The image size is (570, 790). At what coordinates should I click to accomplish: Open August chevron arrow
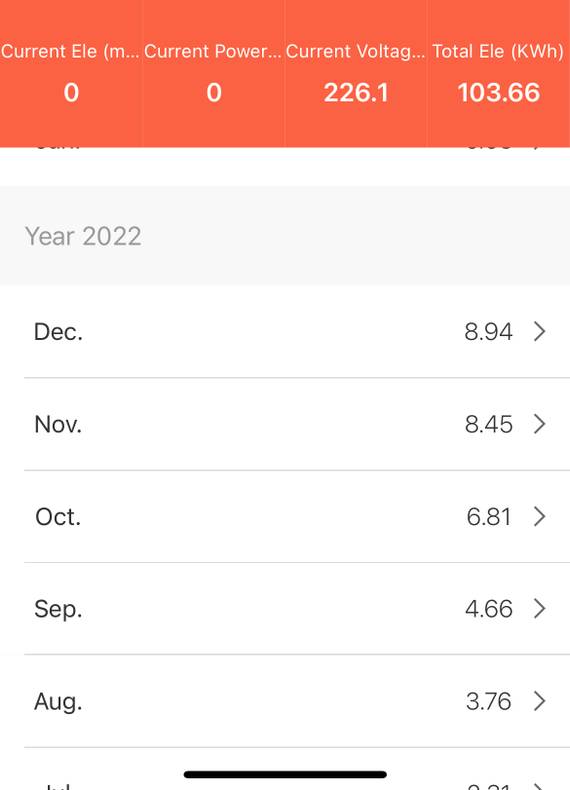(x=539, y=701)
